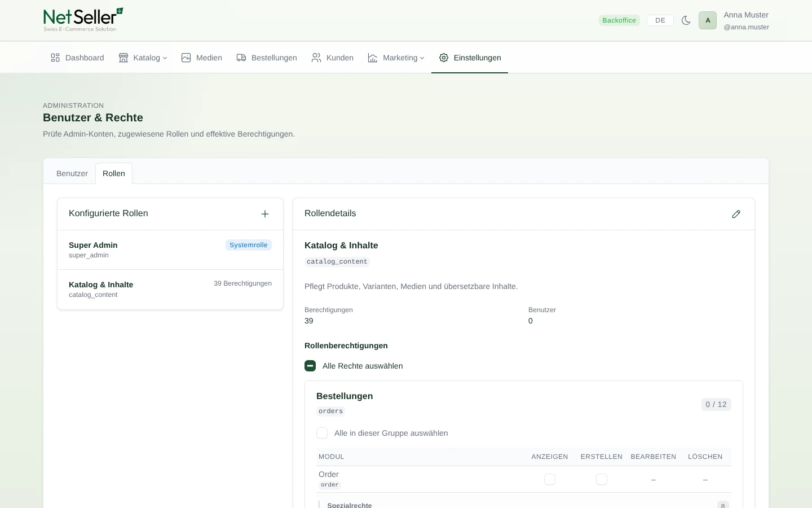812x508 pixels.
Task: Click the @anna.muster username
Action: point(747,27)
